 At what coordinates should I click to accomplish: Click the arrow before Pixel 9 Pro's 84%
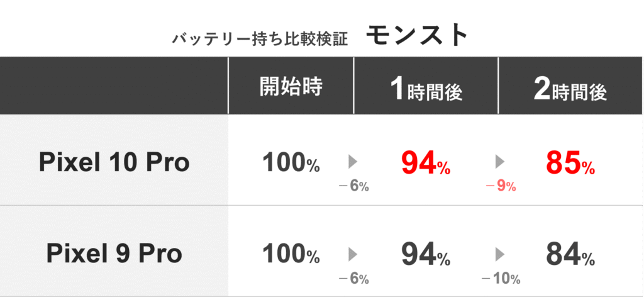point(501,254)
